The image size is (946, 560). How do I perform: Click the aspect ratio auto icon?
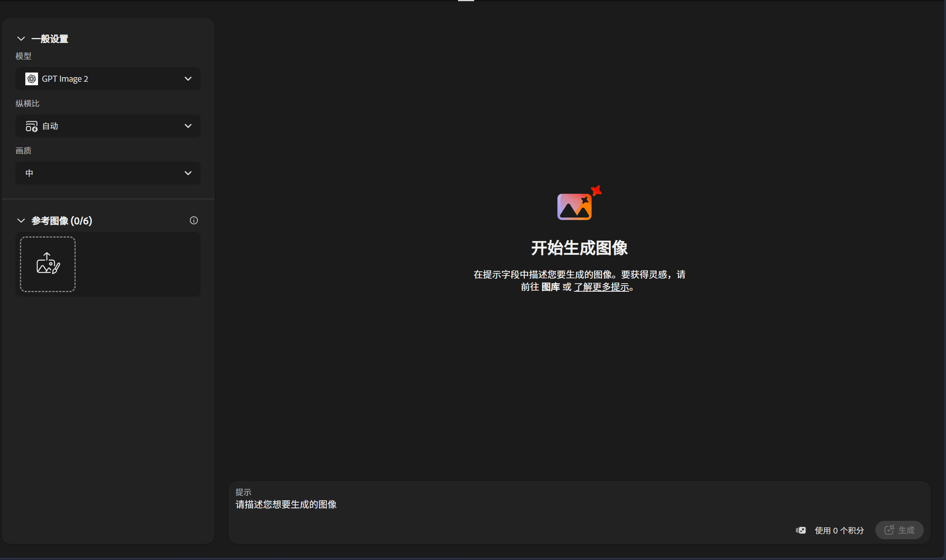tap(31, 126)
